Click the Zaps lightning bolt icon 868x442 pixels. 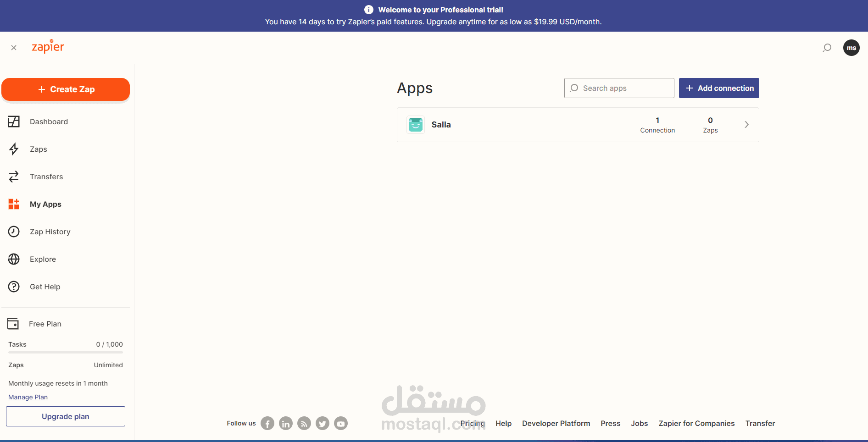14,149
